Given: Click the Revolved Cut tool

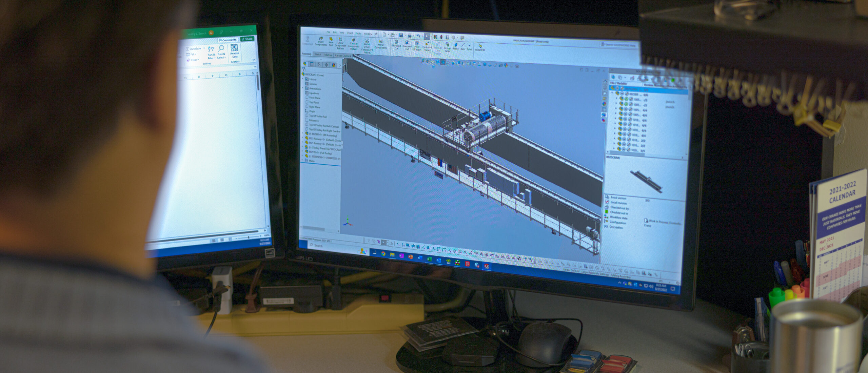Looking at the screenshot, I should [x=407, y=45].
